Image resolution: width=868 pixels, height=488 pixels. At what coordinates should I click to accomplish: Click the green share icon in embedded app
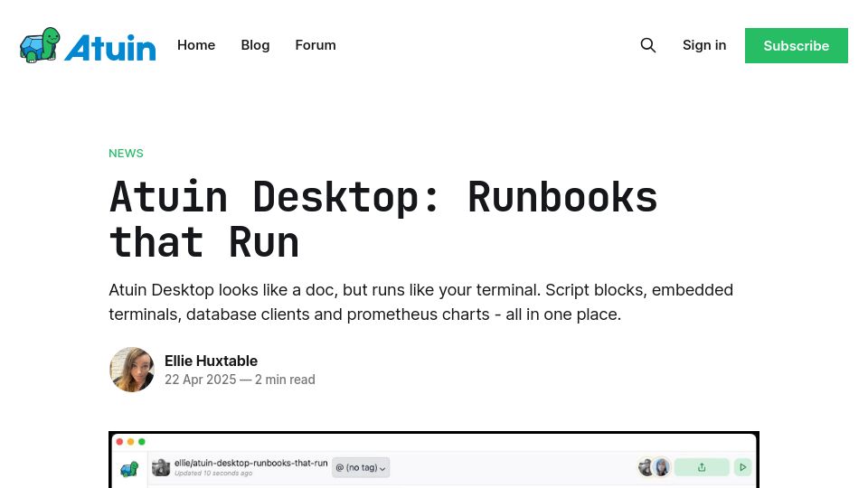tap(702, 467)
